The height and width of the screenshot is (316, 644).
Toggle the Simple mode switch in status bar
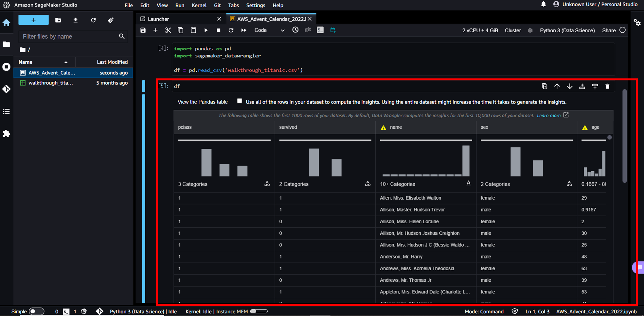click(36, 311)
